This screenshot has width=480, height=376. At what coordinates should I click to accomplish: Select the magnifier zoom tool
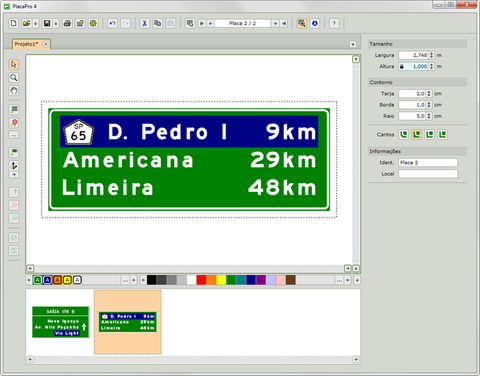coord(14,77)
